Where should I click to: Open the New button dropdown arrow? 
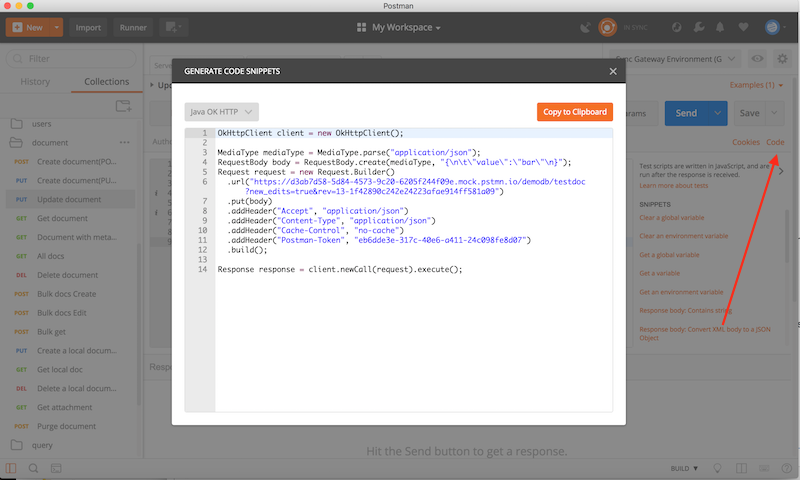tap(57, 28)
